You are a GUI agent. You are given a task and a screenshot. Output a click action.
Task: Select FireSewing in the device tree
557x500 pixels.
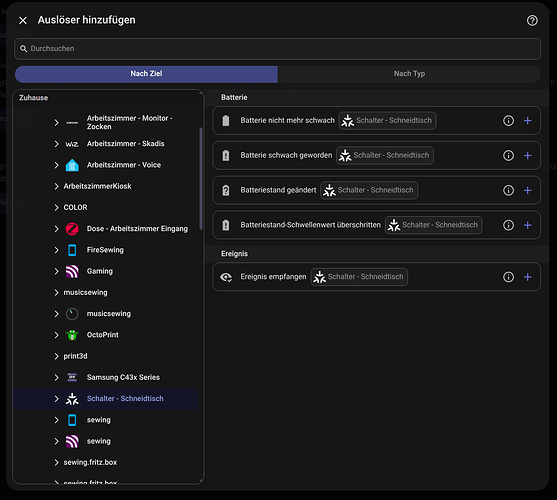(105, 250)
